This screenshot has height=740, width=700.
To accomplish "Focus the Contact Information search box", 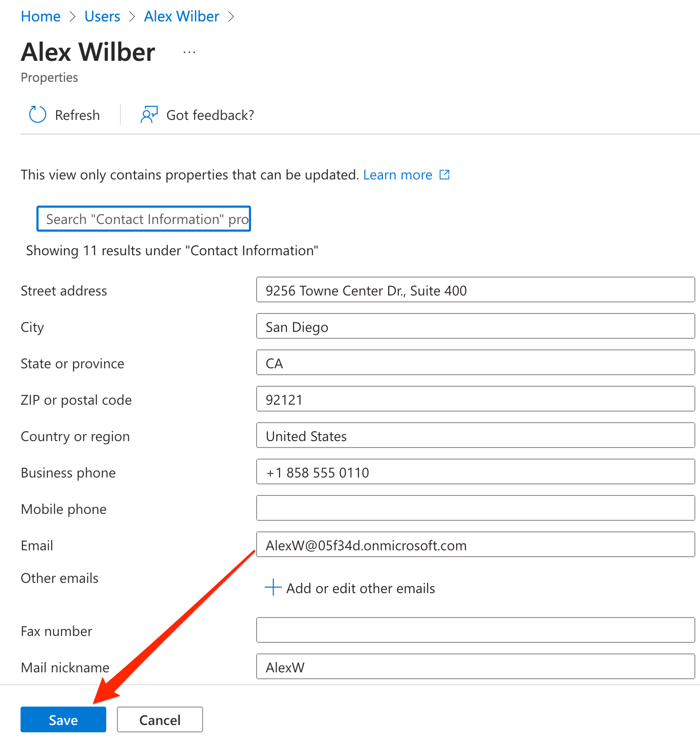I will (x=144, y=219).
